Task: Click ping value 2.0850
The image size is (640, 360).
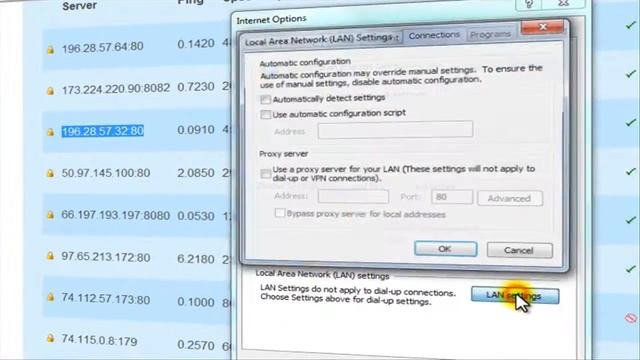Action: pos(196,173)
